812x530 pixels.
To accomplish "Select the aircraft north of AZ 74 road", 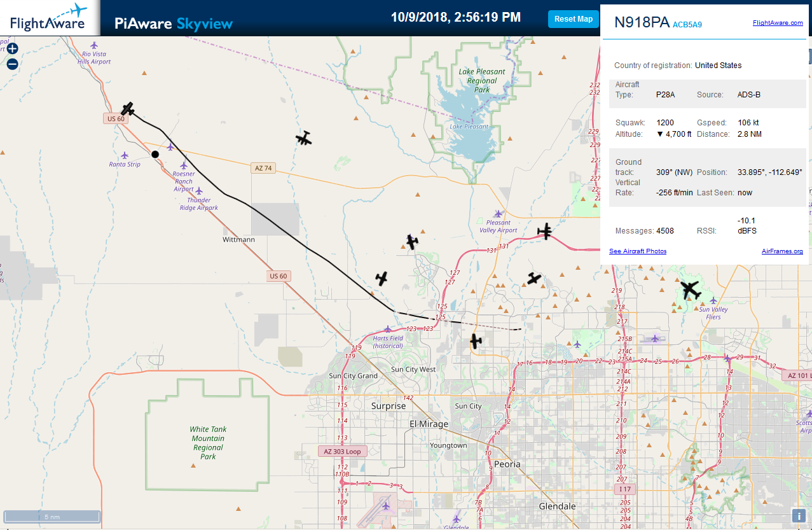I will click(305, 138).
